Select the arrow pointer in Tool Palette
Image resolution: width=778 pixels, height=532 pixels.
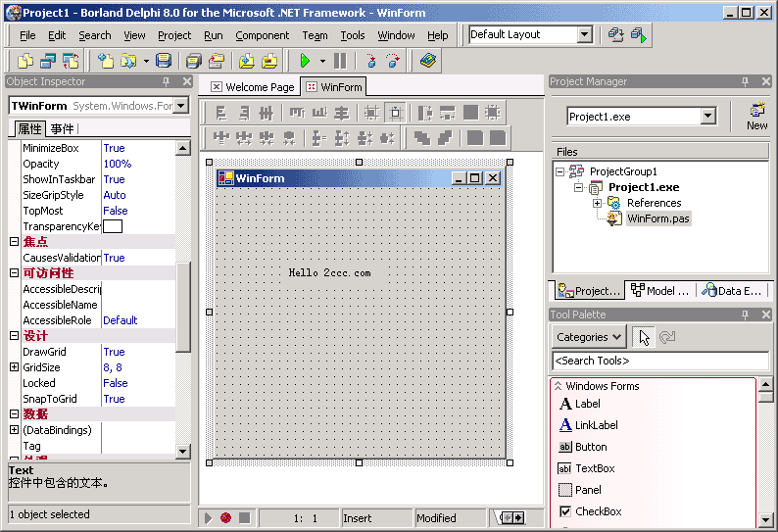(x=644, y=337)
